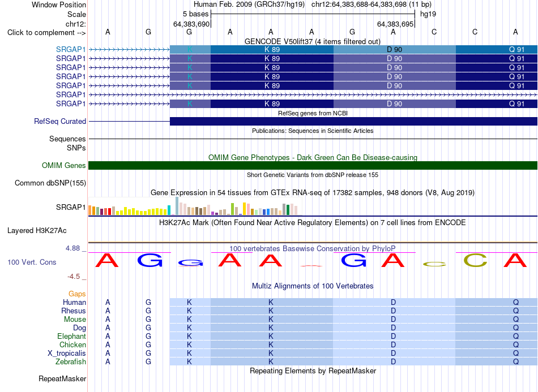Click the SNPs track label
Image resolution: width=538 pixels, height=392 pixels.
[76, 148]
